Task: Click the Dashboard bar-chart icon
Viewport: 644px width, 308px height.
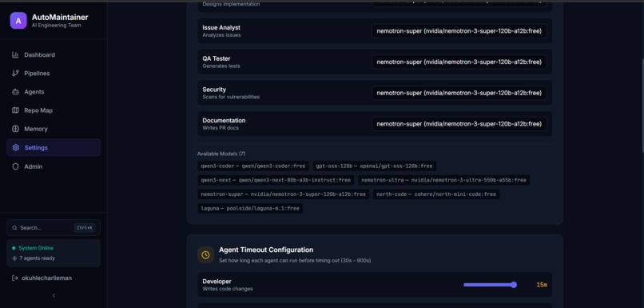Action: point(16,54)
